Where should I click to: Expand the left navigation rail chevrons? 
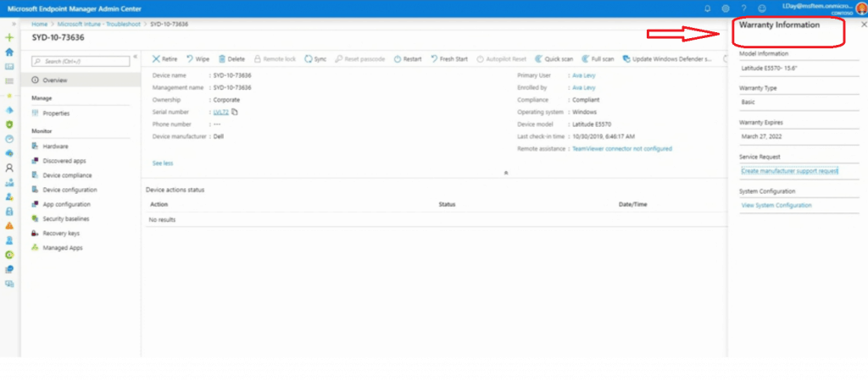pyautogui.click(x=14, y=25)
